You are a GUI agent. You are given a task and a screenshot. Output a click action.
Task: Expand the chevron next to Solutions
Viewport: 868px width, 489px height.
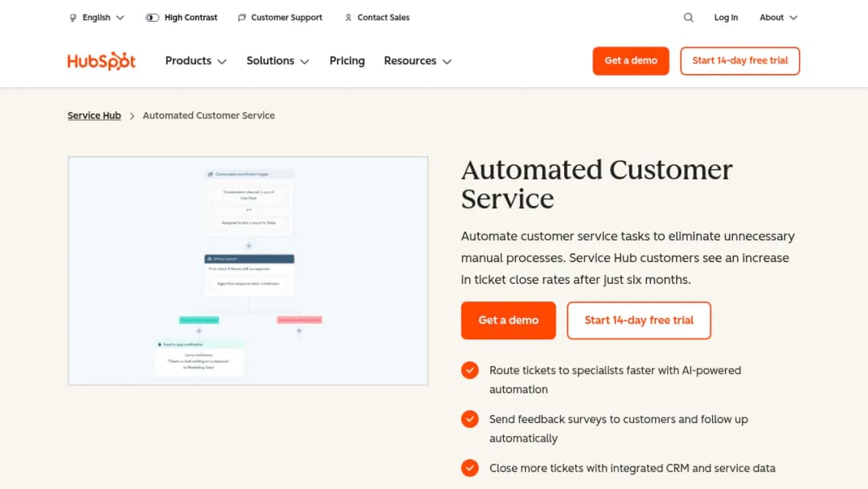coord(305,61)
